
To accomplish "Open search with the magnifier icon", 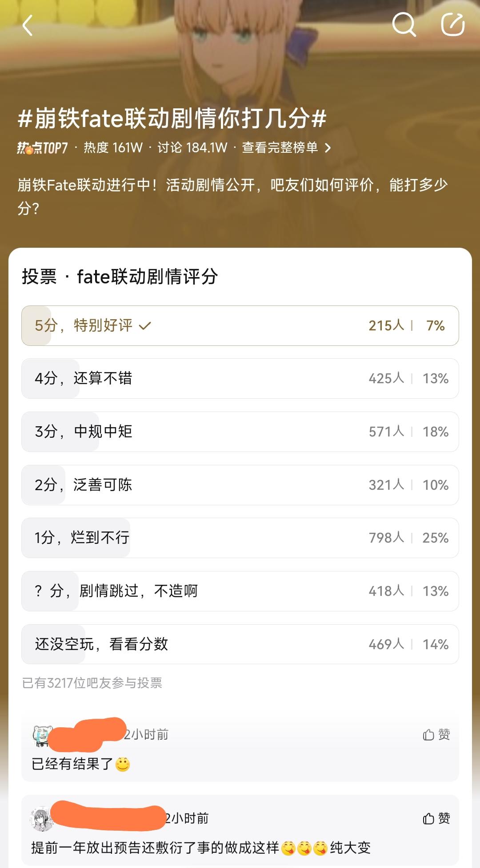I will [x=404, y=24].
